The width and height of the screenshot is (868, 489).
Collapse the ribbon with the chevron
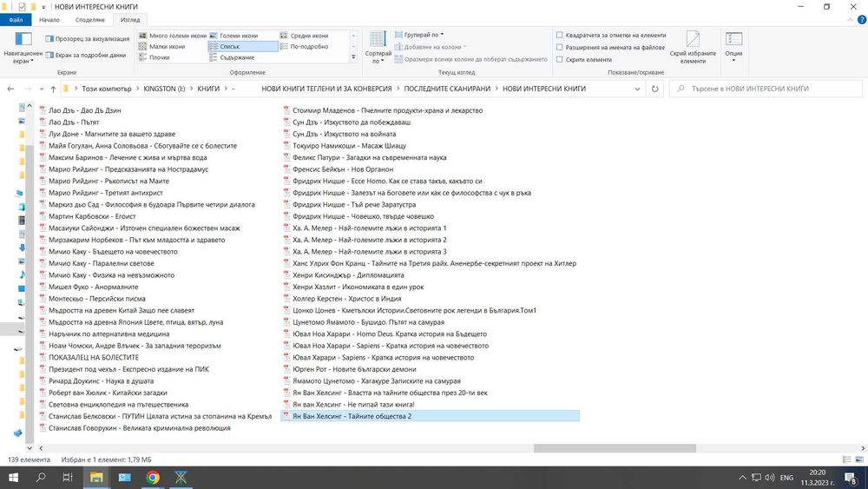(x=851, y=20)
